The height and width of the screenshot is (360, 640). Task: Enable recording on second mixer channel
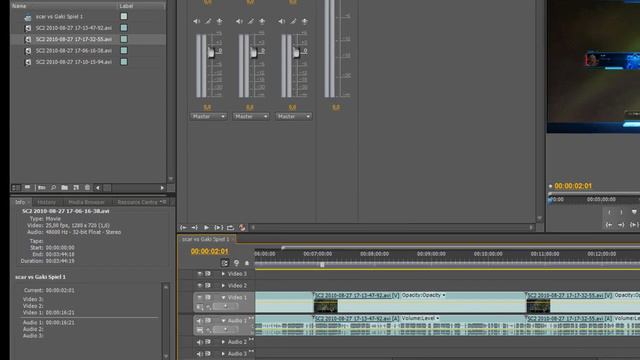pyautogui.click(x=262, y=21)
